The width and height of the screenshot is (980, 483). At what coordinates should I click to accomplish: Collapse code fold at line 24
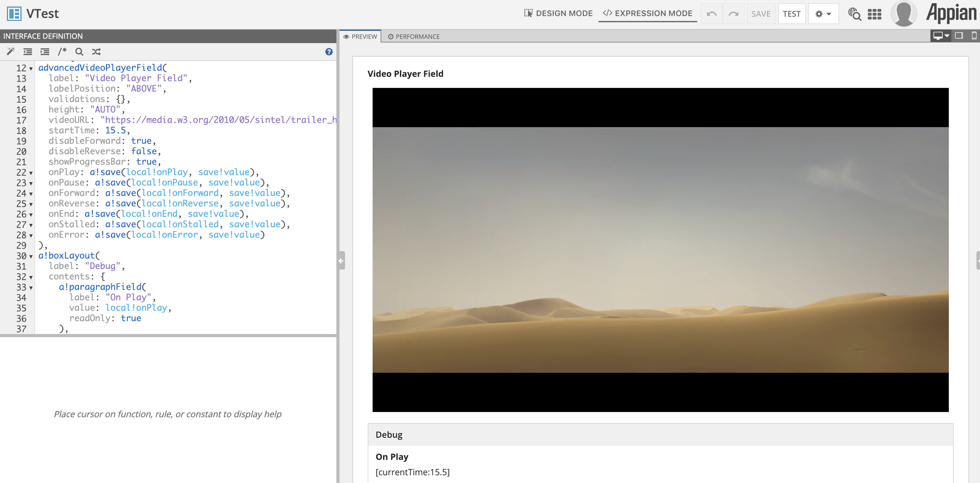(x=31, y=194)
